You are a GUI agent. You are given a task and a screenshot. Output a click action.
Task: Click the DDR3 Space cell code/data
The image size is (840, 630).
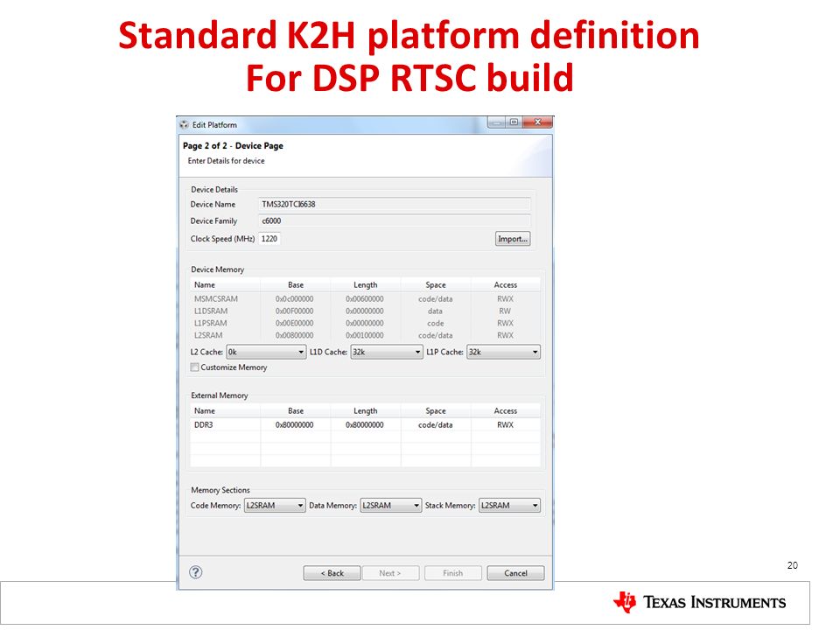tap(436, 425)
